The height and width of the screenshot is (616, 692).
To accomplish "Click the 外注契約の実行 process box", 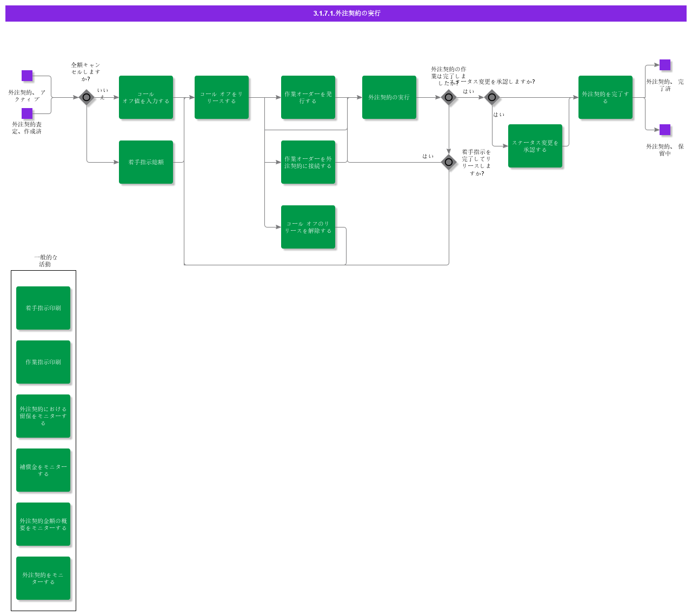I will coord(389,98).
